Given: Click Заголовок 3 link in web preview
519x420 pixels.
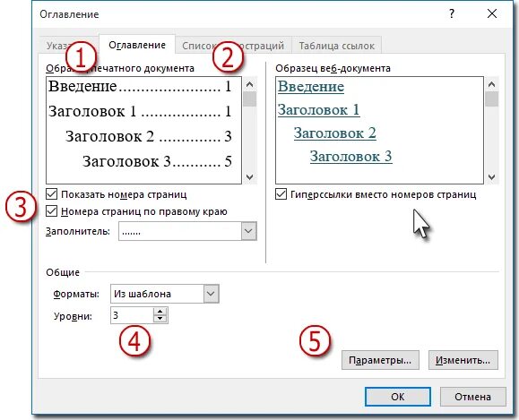Looking at the screenshot, I should point(350,156).
